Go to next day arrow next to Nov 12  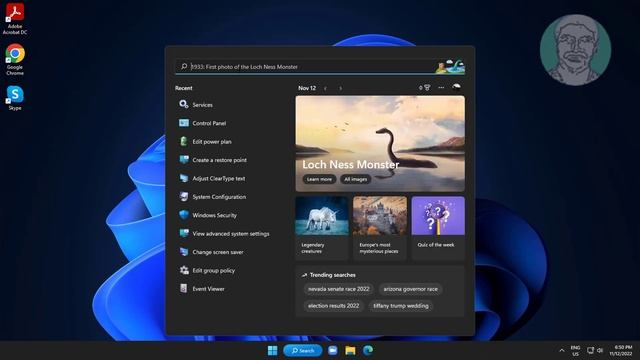tap(340, 88)
